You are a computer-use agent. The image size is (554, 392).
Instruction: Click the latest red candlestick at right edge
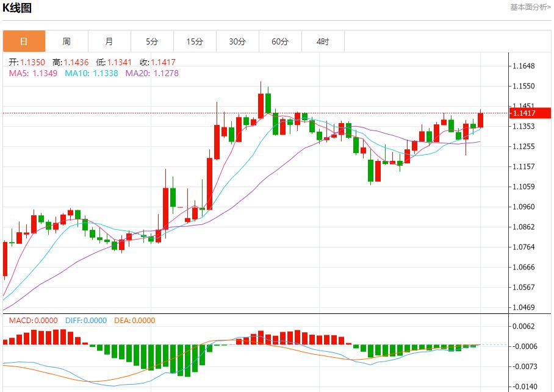(x=480, y=120)
